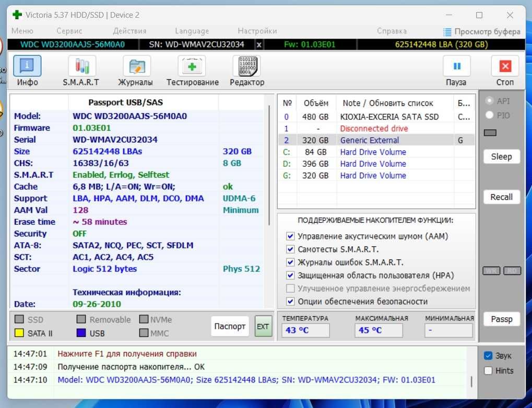Select the C: 84 GB volume row
Viewport: 532px width, 408px height.
pyautogui.click(x=376, y=152)
